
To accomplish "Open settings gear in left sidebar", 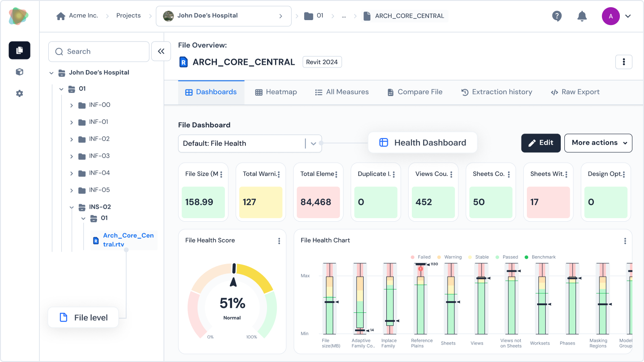I will 19,93.
